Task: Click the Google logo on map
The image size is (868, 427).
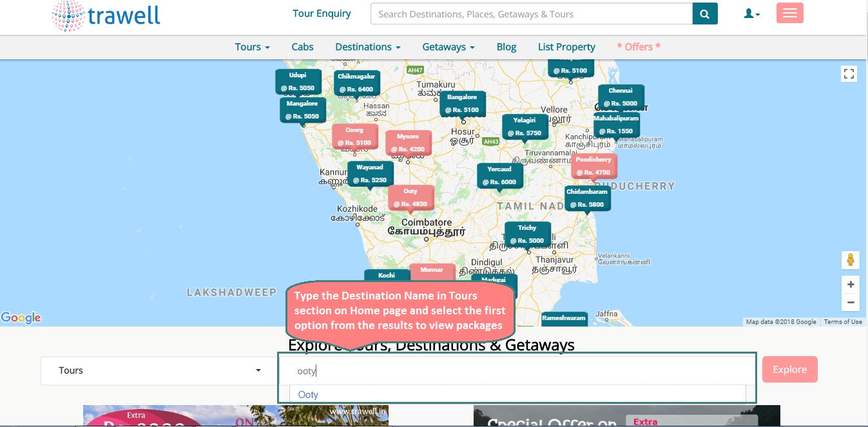Action: [x=21, y=318]
